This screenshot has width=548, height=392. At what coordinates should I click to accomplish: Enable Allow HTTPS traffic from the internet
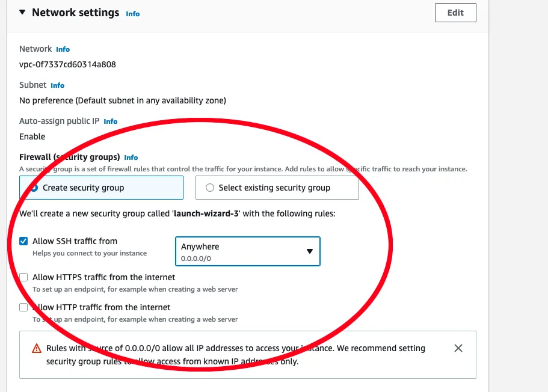(x=23, y=277)
